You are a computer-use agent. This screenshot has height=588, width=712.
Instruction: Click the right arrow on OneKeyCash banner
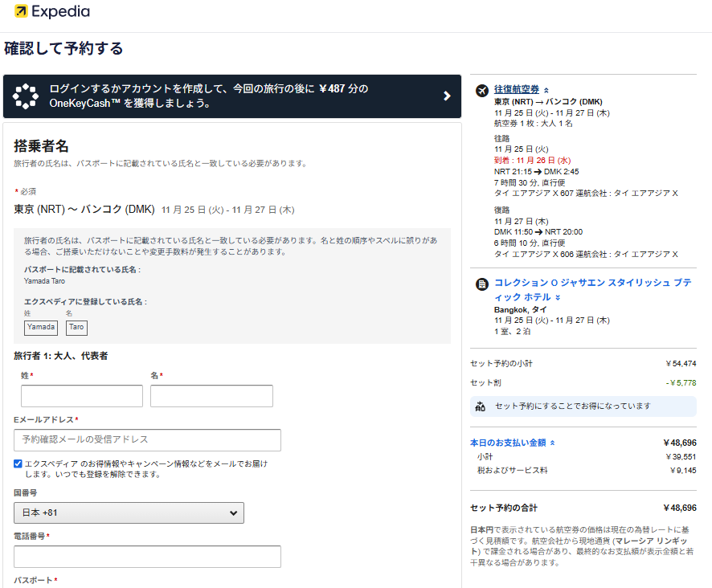tap(447, 96)
